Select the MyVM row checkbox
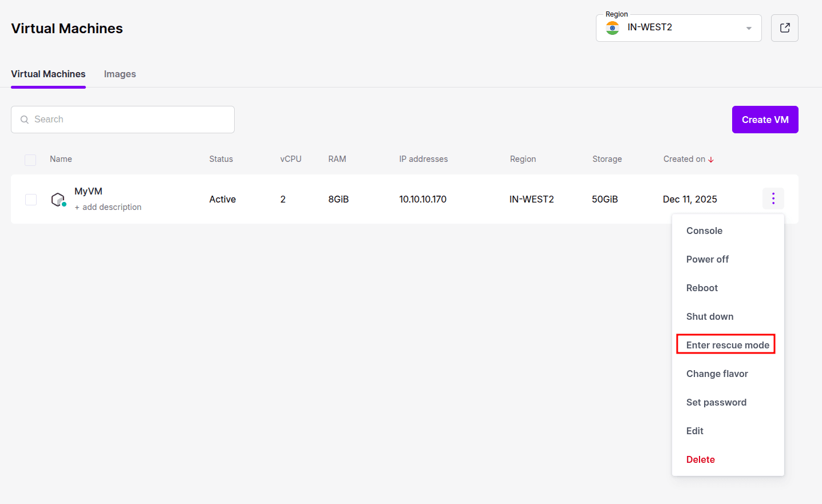822x504 pixels. pos(31,199)
